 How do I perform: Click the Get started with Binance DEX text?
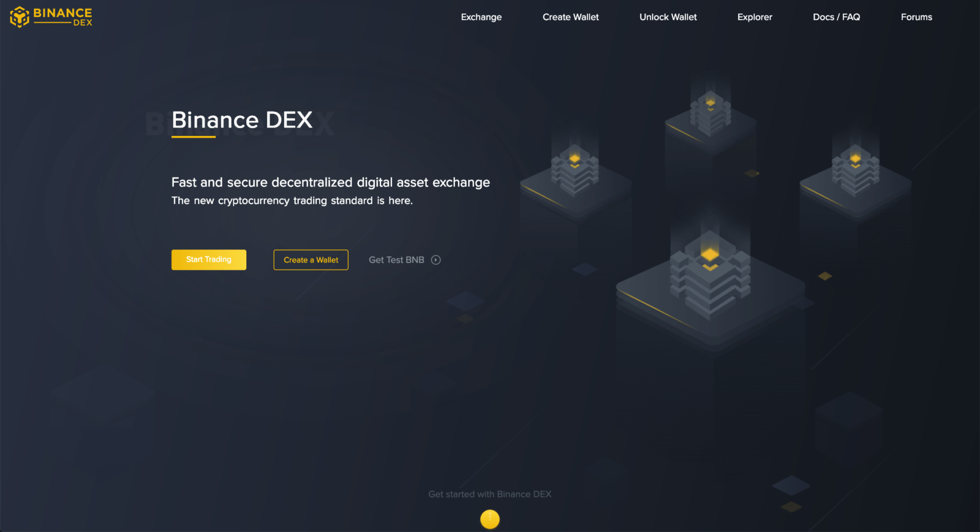pyautogui.click(x=490, y=494)
